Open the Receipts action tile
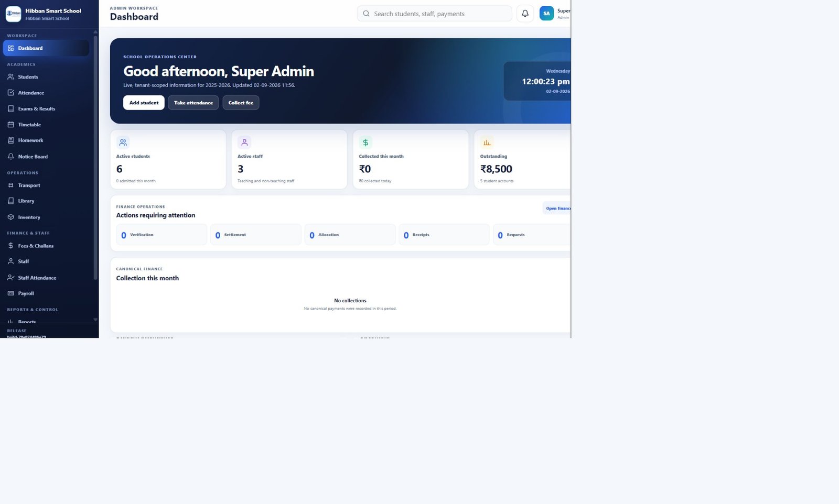Screen dimensions: 839x504 [x=444, y=235]
